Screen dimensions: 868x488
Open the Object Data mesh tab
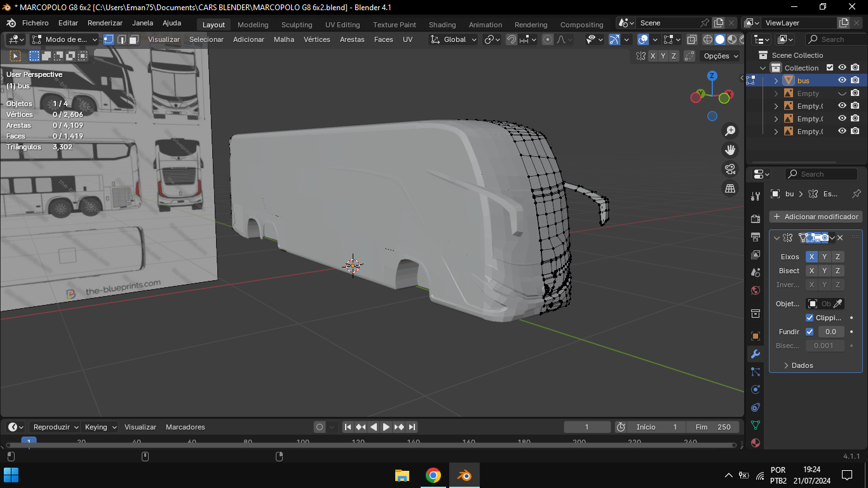click(756, 425)
